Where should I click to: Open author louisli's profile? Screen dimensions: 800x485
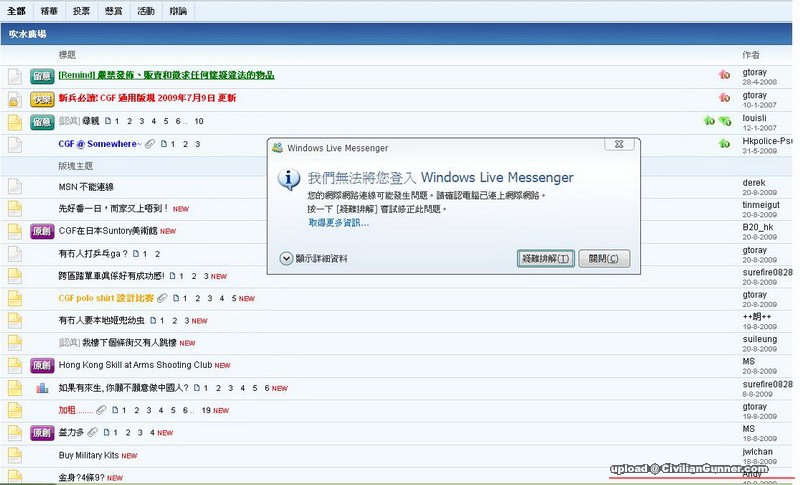pyautogui.click(x=755, y=116)
